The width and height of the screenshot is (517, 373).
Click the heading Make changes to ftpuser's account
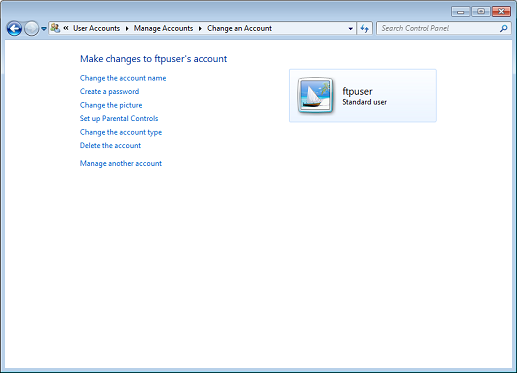pos(153,59)
